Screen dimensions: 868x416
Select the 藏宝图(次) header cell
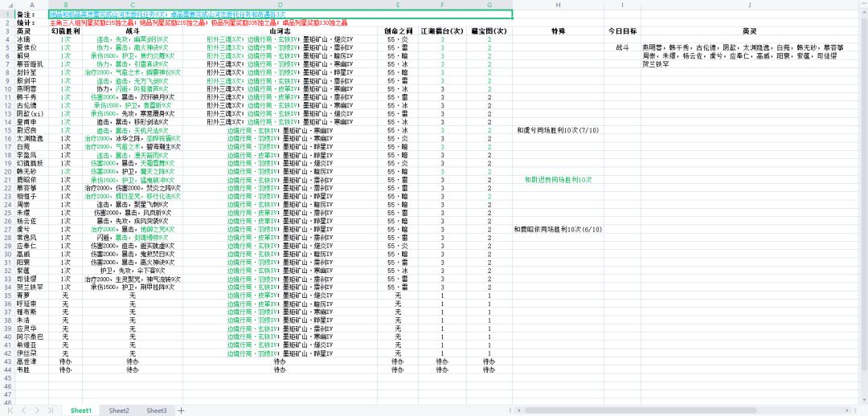pos(489,31)
